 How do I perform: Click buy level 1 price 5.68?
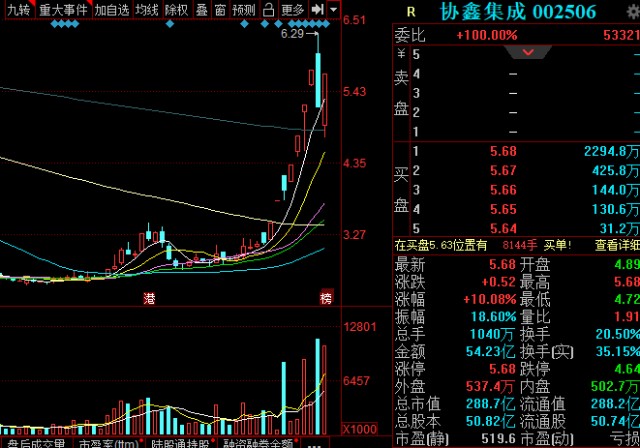[503, 151]
